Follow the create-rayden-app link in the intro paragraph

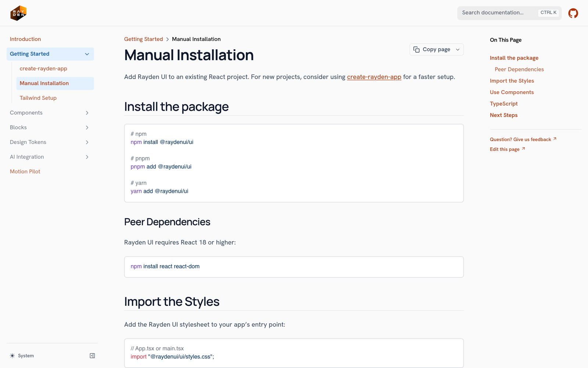(374, 77)
